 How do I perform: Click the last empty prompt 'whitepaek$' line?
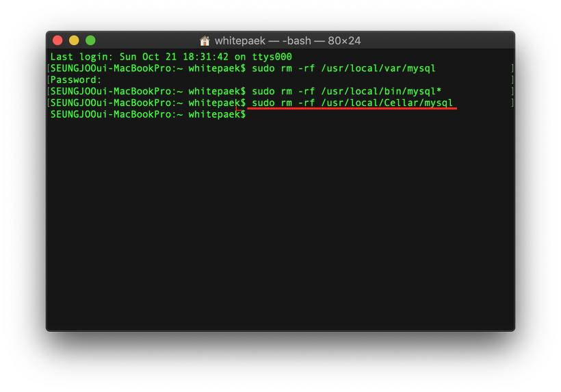click(x=148, y=114)
